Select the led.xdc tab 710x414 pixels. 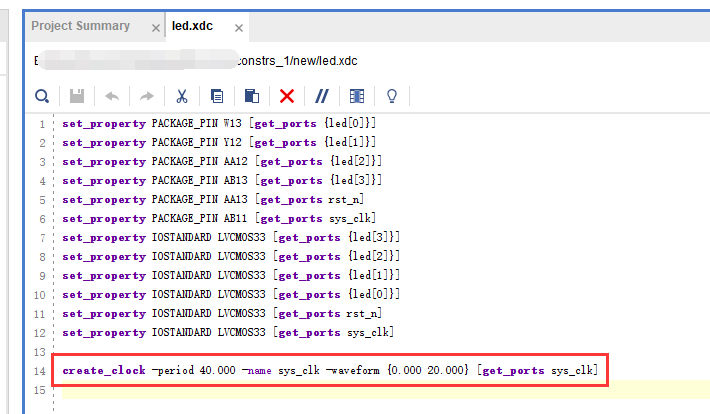pyautogui.click(x=192, y=26)
